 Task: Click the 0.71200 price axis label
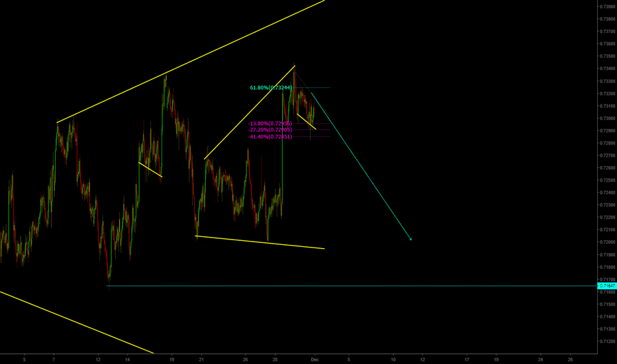click(608, 341)
